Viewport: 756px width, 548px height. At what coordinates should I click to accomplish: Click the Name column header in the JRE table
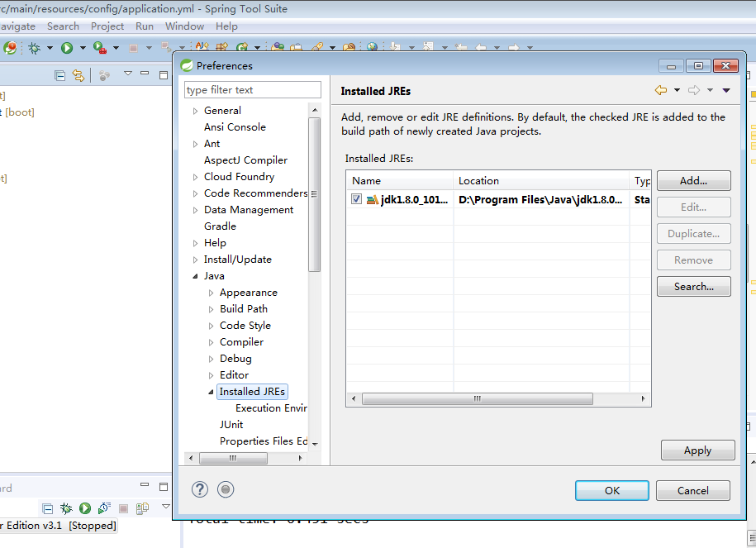click(x=400, y=180)
